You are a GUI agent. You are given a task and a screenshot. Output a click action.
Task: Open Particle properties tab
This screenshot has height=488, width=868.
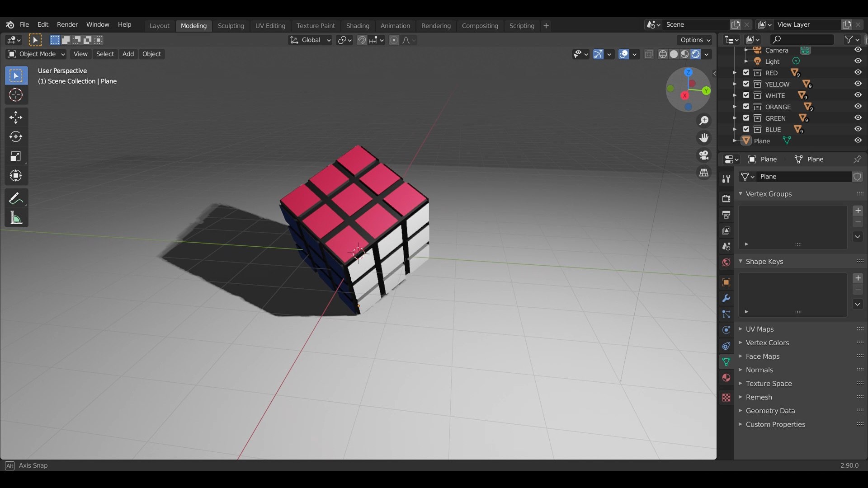point(726,314)
